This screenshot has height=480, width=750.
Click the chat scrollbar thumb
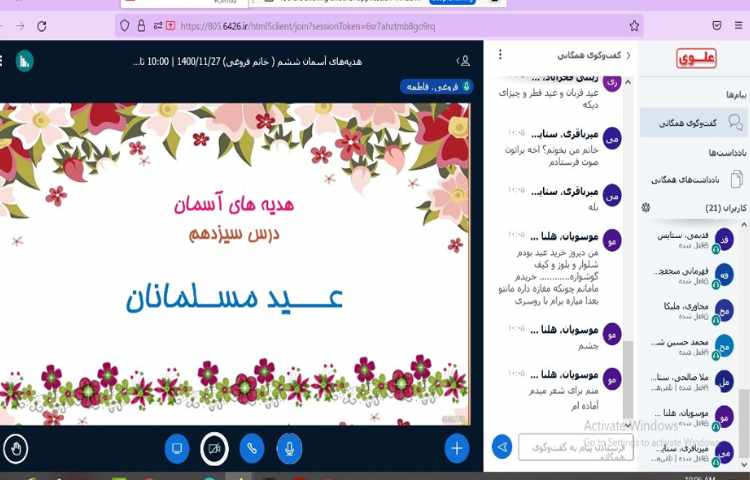tap(628, 379)
